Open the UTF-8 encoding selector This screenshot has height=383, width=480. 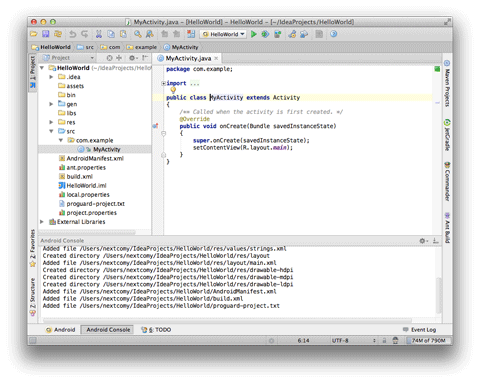tap(353, 340)
